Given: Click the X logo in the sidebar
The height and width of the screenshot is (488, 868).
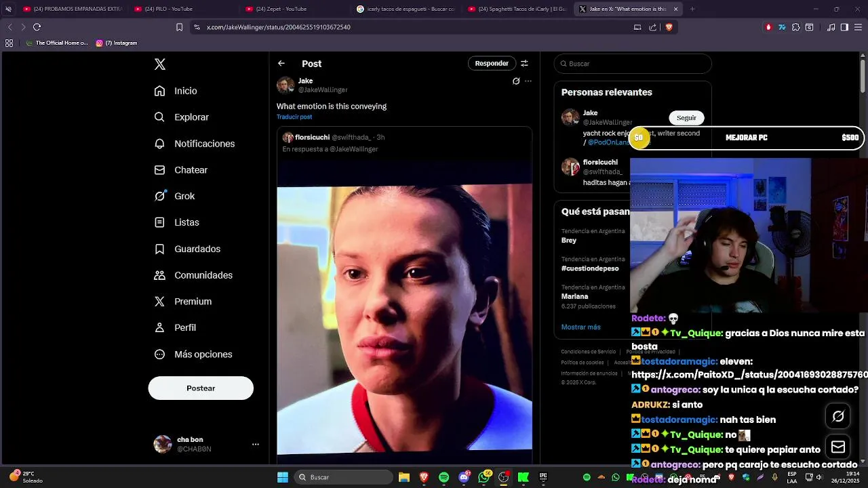Looking at the screenshot, I should [x=160, y=64].
